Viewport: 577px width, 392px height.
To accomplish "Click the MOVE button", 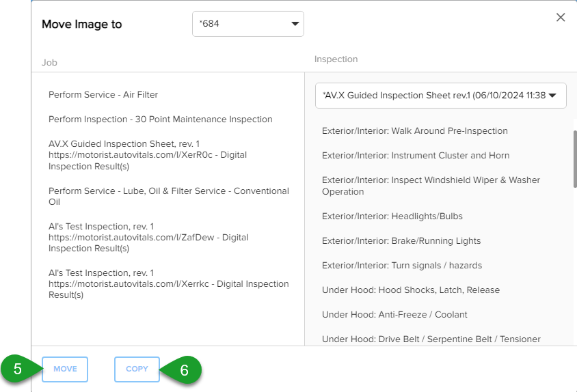I will point(65,369).
